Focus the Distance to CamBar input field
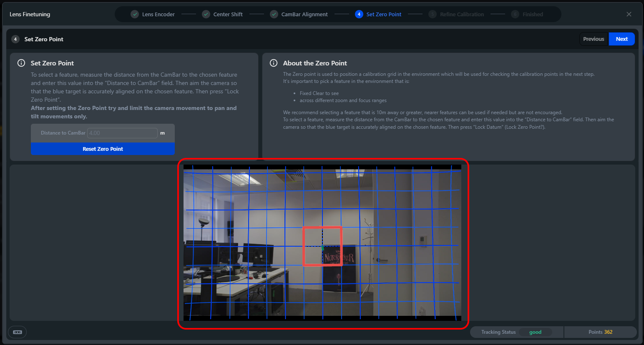This screenshot has width=644, height=345. click(x=122, y=133)
